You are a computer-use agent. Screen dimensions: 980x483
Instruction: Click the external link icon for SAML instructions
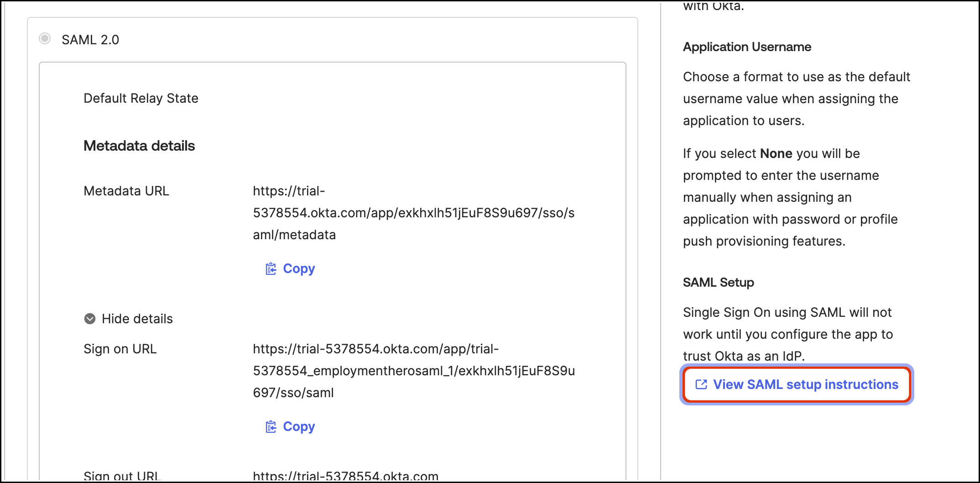pos(701,384)
